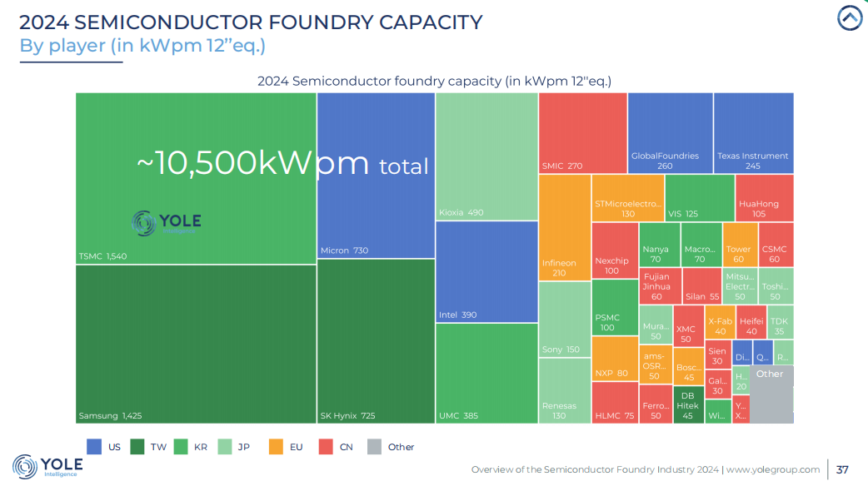This screenshot has width=868, height=486.
Task: Click the Bosc... 45 tile
Action: pos(689,366)
